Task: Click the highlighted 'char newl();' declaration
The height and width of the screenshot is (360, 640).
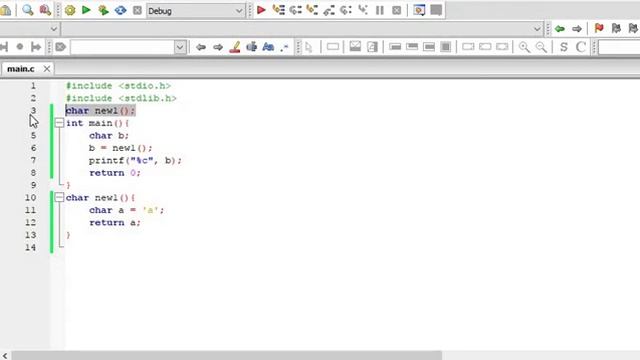Action: [x=100, y=111]
